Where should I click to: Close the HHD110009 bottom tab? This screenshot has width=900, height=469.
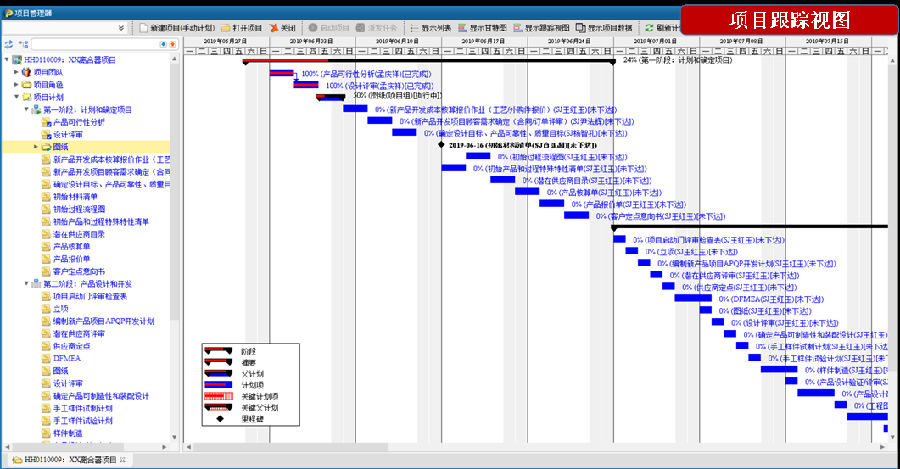click(x=123, y=460)
